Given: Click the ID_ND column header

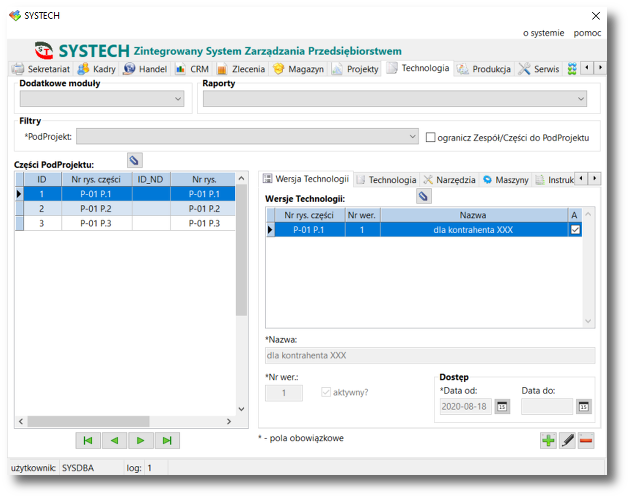Looking at the screenshot, I should [151, 179].
